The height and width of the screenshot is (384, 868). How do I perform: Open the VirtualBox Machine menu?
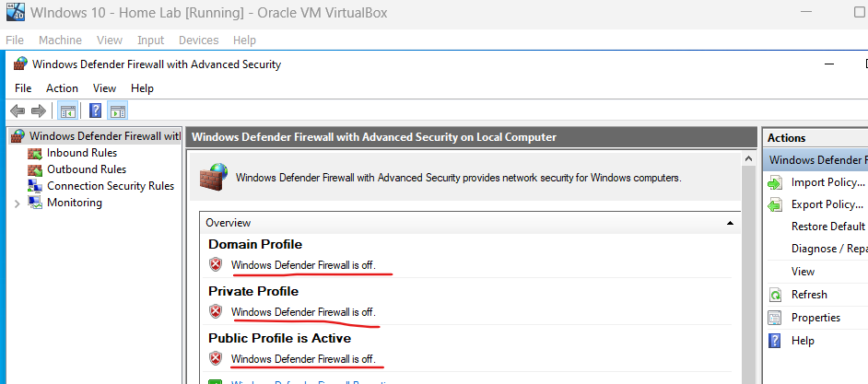pyautogui.click(x=60, y=41)
